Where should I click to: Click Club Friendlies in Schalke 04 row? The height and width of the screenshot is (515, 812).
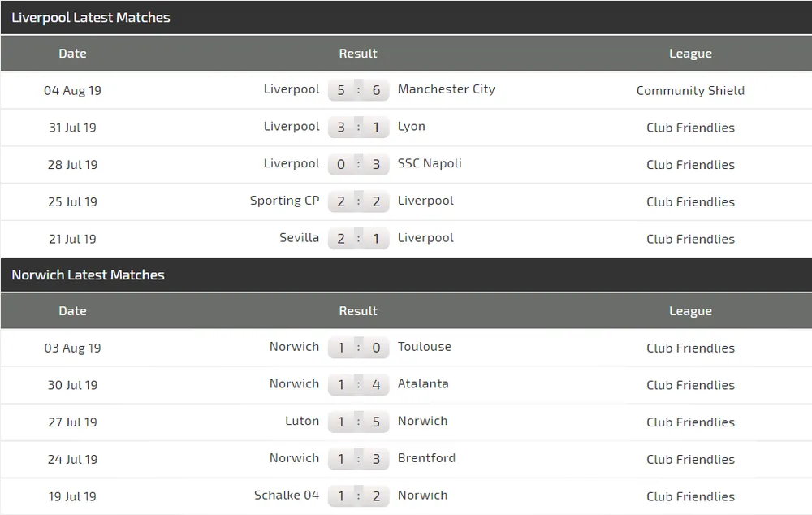(690, 496)
